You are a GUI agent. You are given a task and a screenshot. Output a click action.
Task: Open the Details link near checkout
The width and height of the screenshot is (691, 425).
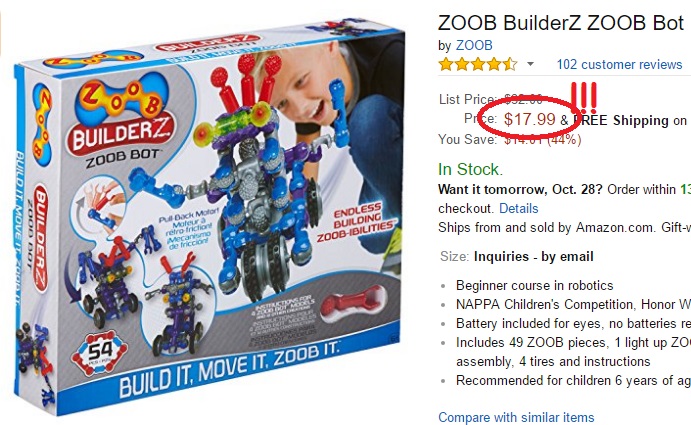point(518,208)
